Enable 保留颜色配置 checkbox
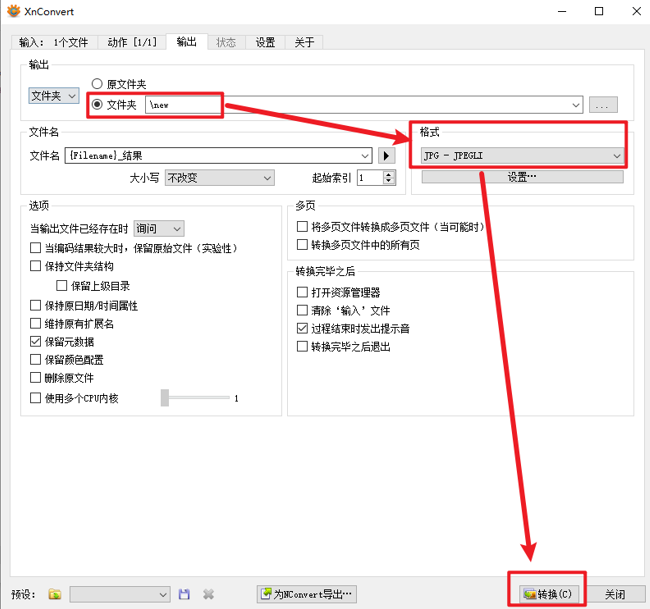Screen dimensions: 650x609 pos(35,359)
